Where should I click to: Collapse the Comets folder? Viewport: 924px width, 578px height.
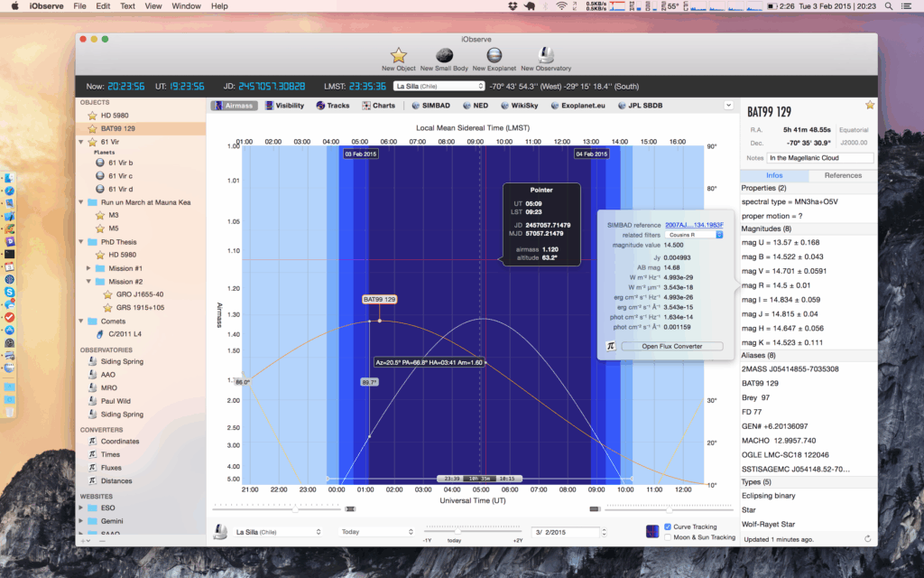click(x=81, y=322)
